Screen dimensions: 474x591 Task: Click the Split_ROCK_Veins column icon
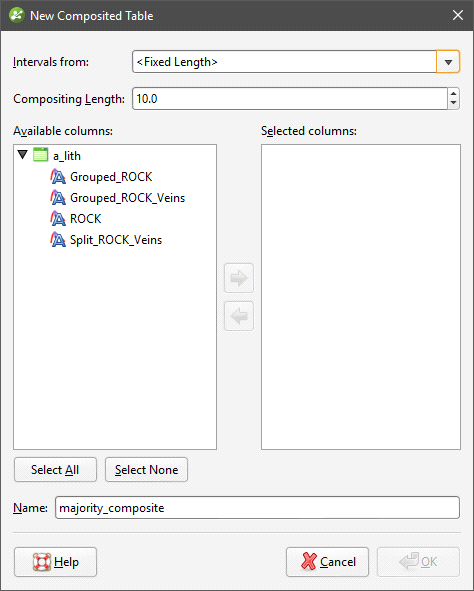(x=58, y=240)
